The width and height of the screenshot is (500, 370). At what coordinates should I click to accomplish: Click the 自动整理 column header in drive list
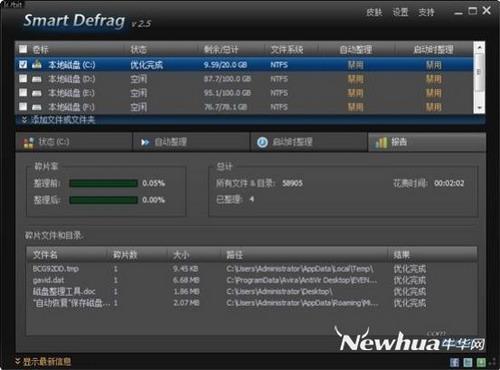(356, 50)
